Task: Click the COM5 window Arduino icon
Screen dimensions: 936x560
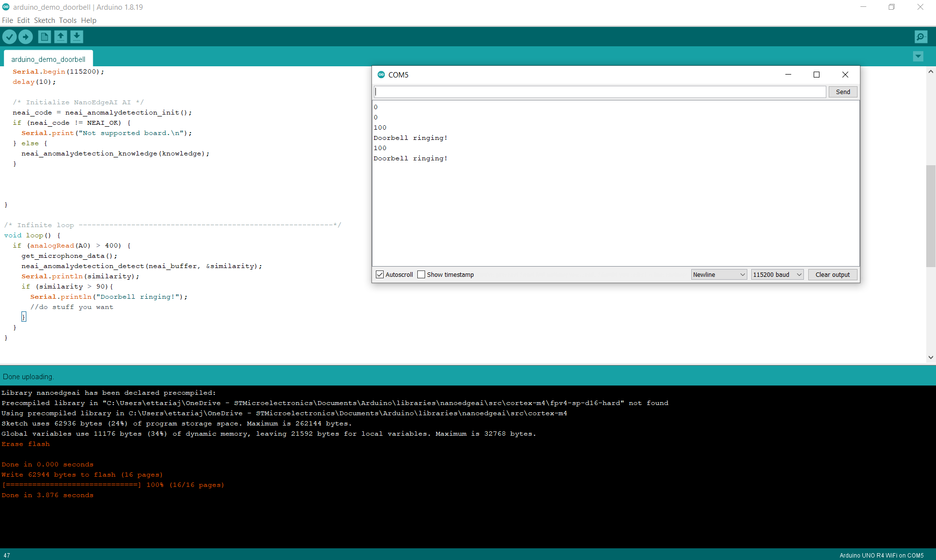Action: 381,75
